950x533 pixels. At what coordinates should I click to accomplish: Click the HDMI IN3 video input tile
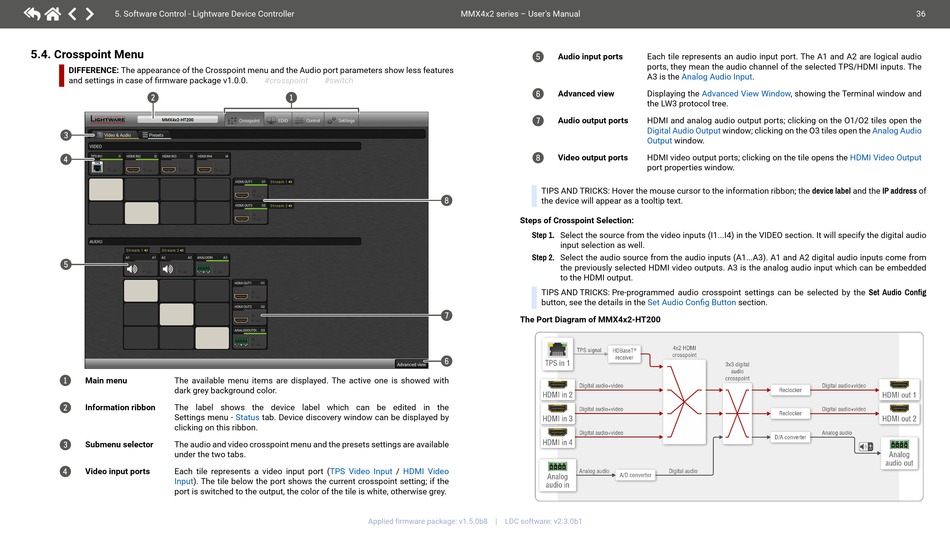(x=178, y=164)
